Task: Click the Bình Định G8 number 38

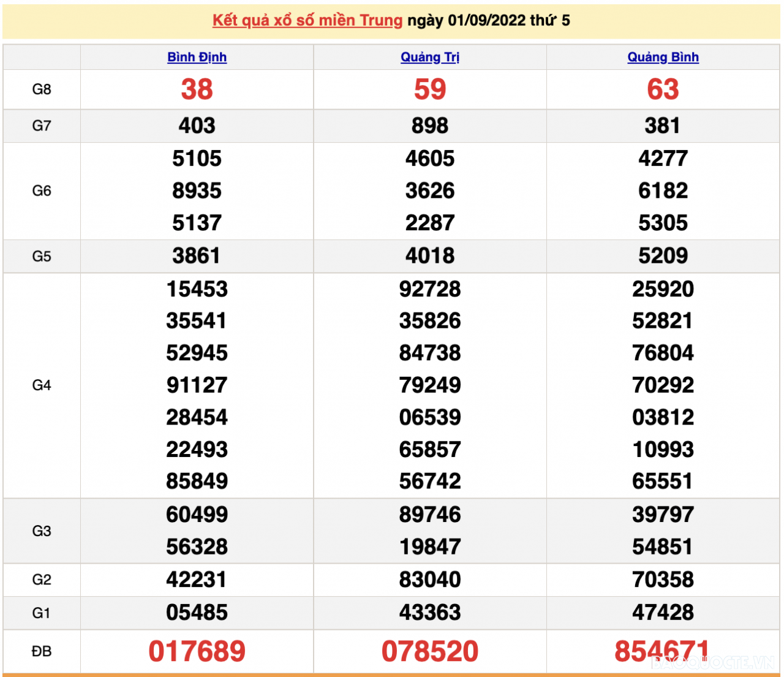Action: [x=197, y=89]
